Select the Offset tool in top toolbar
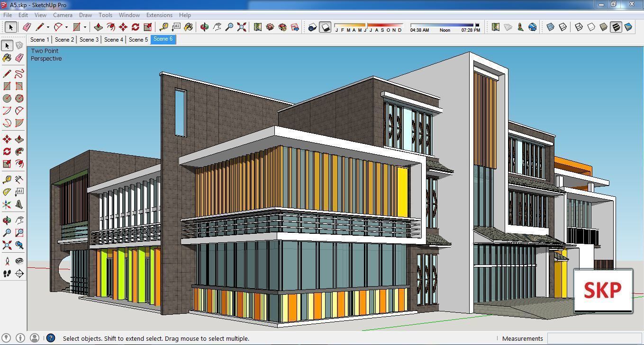 pos(111,27)
